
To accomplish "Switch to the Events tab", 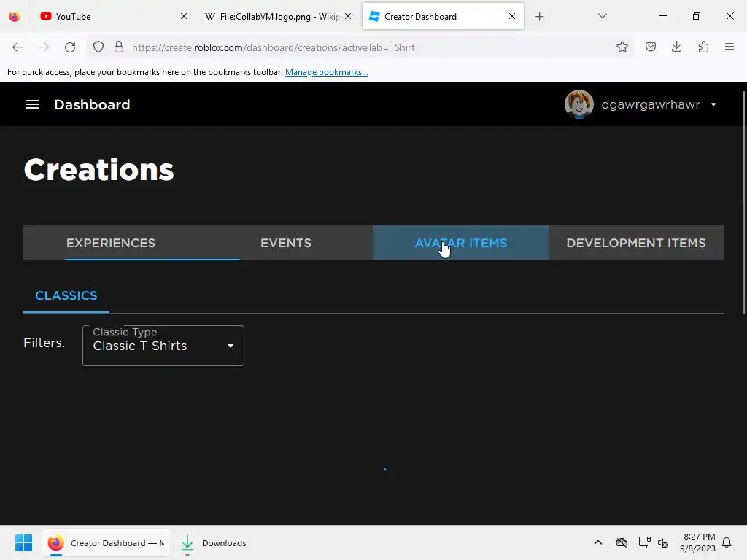I will tap(286, 243).
